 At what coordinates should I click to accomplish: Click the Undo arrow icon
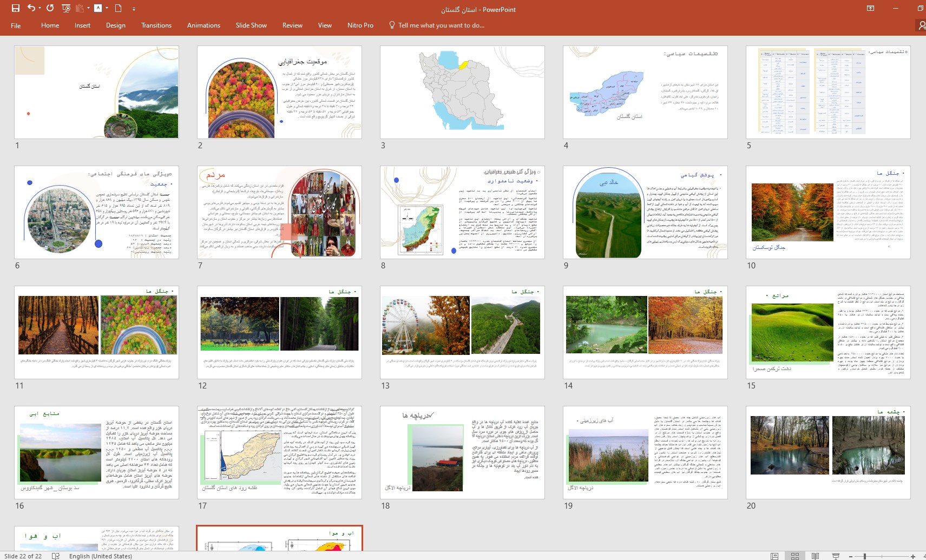pos(31,8)
